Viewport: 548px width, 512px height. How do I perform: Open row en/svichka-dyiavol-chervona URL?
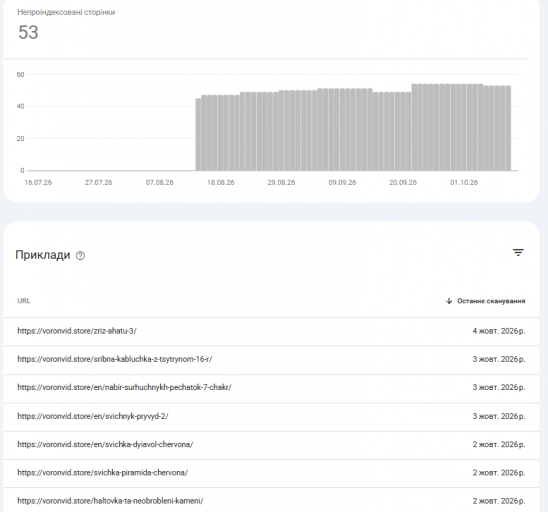tap(105, 445)
